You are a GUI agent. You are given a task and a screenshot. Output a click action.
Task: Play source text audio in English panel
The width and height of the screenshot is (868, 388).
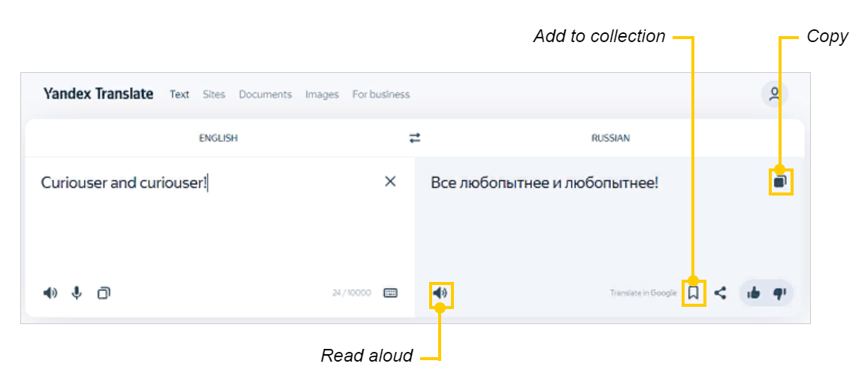[x=50, y=293]
